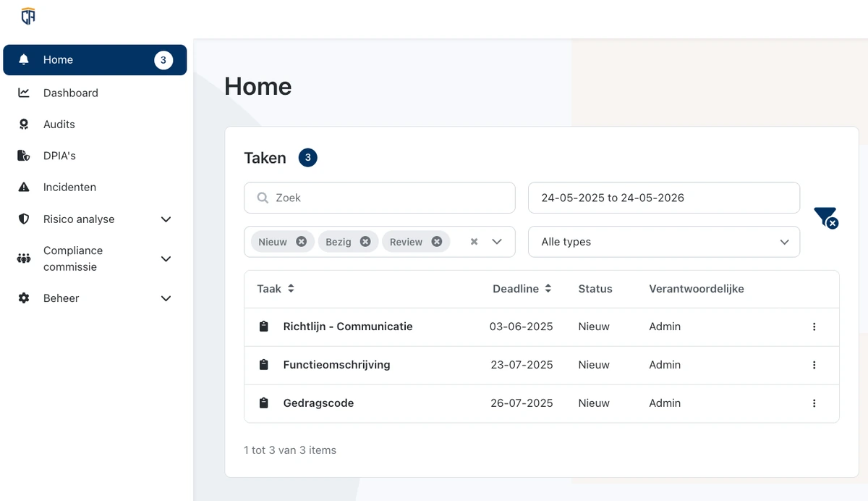The width and height of the screenshot is (868, 501).
Task: Click "1 tot 3 van 3 items" text
Action: coord(290,450)
